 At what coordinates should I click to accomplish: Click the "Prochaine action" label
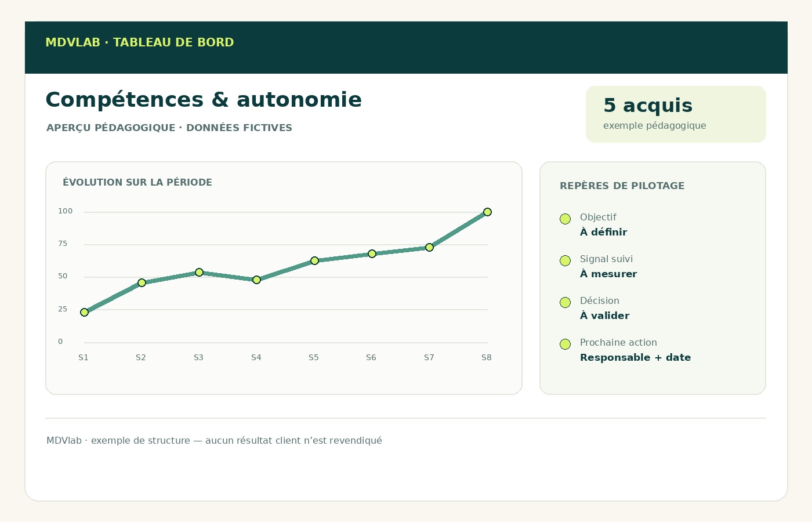click(618, 342)
